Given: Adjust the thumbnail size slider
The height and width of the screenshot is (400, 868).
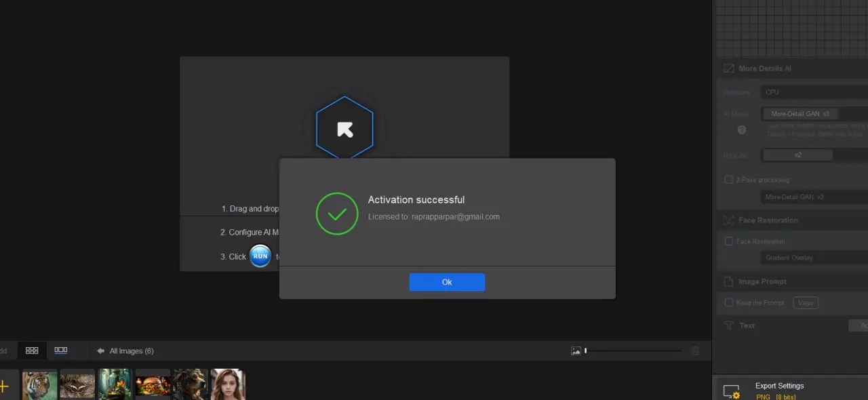Looking at the screenshot, I should click(633, 351).
